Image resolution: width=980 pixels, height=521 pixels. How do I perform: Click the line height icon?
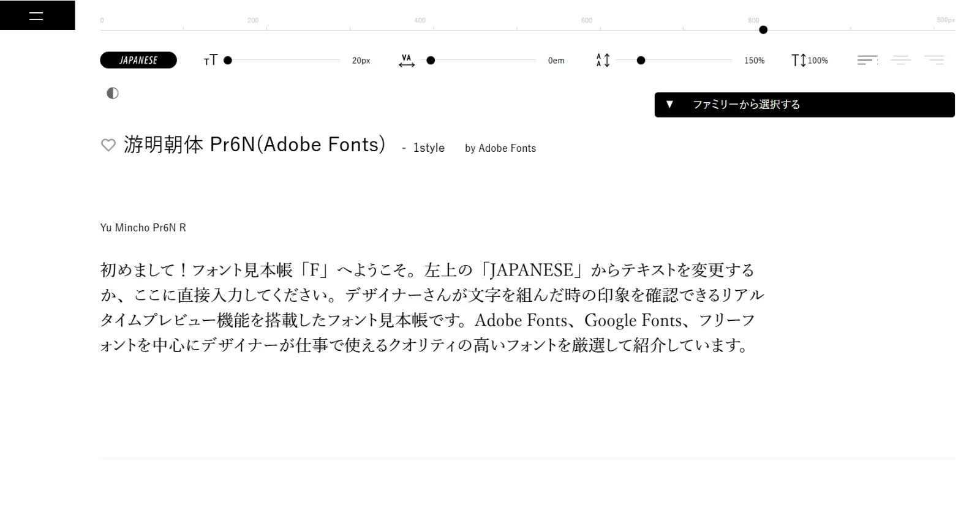pyautogui.click(x=603, y=61)
